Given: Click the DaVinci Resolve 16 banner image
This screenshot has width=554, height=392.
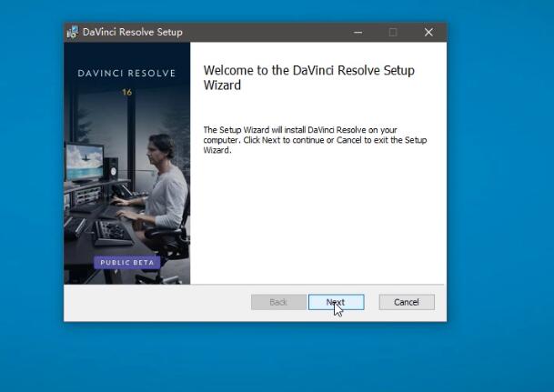Looking at the screenshot, I should tap(126, 163).
